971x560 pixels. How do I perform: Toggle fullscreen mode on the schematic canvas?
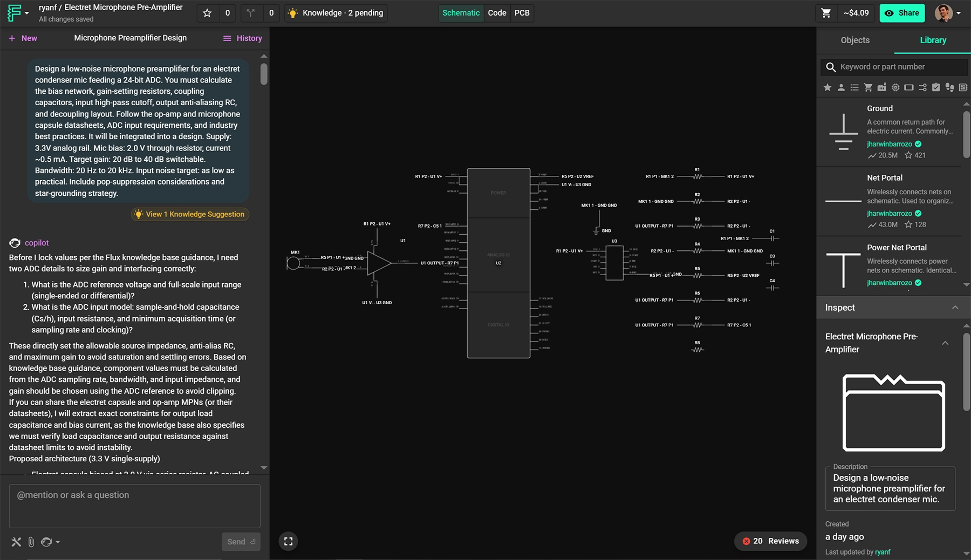[288, 541]
